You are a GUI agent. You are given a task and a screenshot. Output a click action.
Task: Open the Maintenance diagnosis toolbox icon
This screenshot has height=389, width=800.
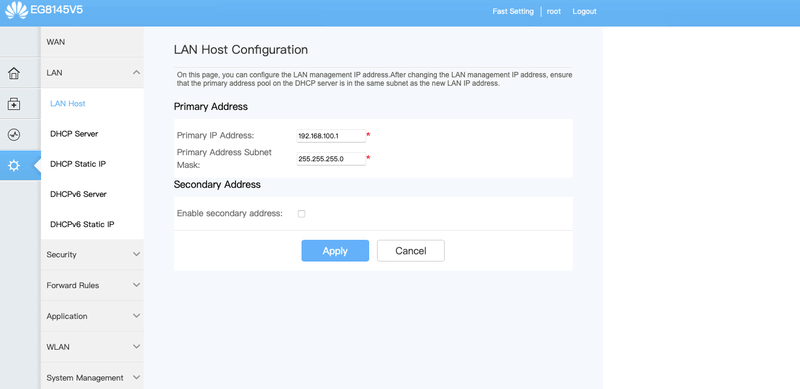pos(14,104)
